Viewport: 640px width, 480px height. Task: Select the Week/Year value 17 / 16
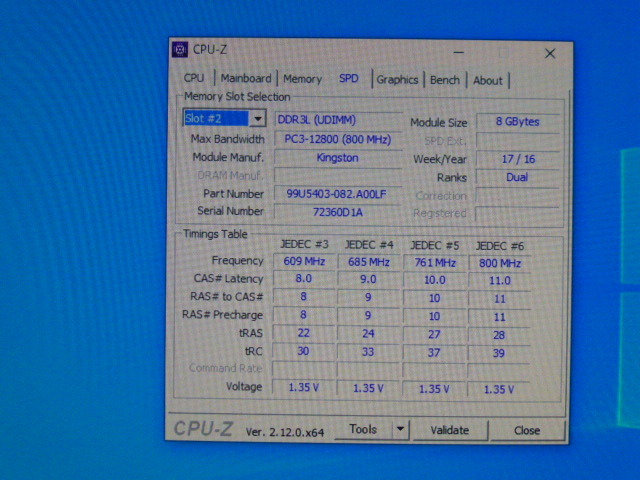[518, 159]
